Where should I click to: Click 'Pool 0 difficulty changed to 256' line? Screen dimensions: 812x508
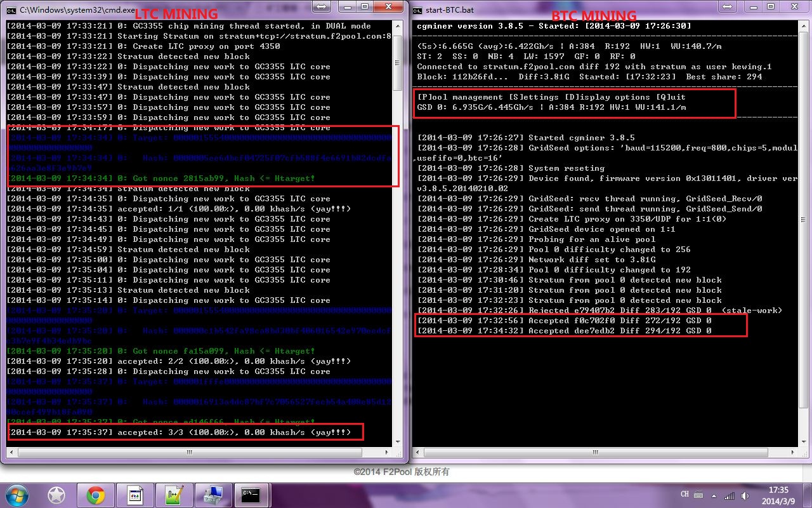point(554,250)
